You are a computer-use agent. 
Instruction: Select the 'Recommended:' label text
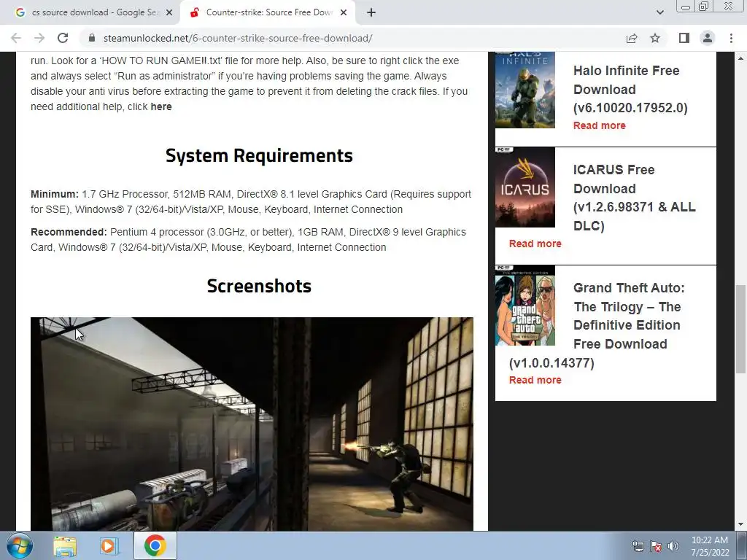click(x=69, y=233)
